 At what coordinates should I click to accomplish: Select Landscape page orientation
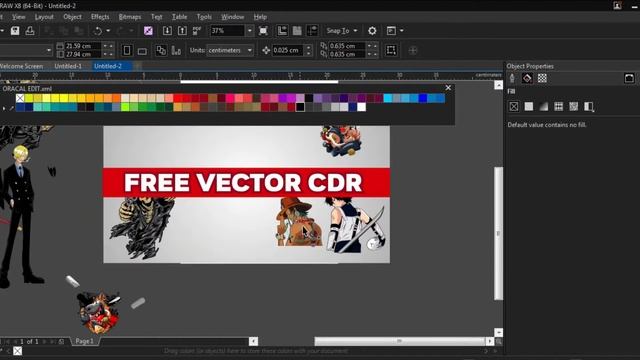tap(142, 51)
